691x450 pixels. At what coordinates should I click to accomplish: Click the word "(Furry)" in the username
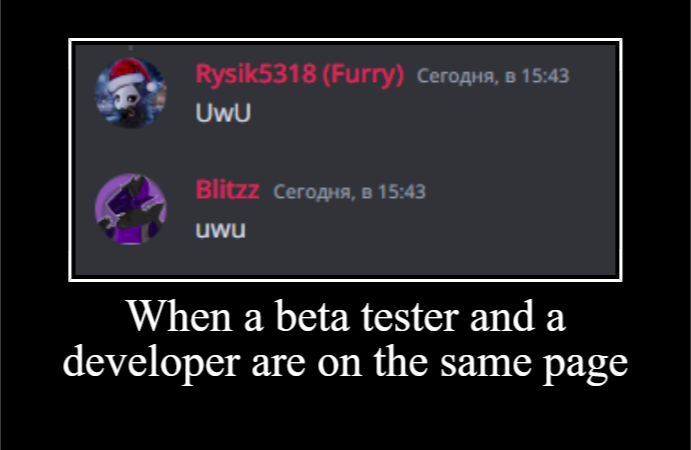(x=363, y=74)
